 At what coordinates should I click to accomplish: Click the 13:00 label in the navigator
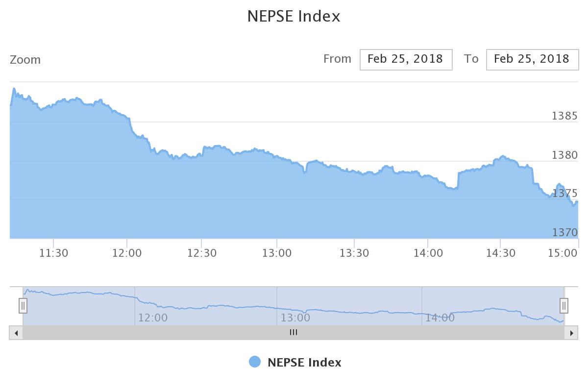tap(295, 318)
